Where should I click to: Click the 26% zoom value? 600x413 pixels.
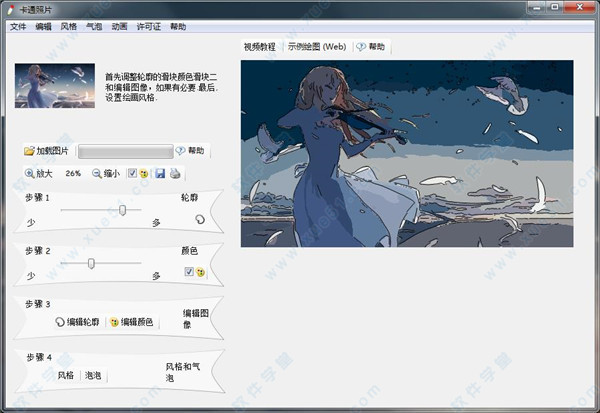(73, 173)
